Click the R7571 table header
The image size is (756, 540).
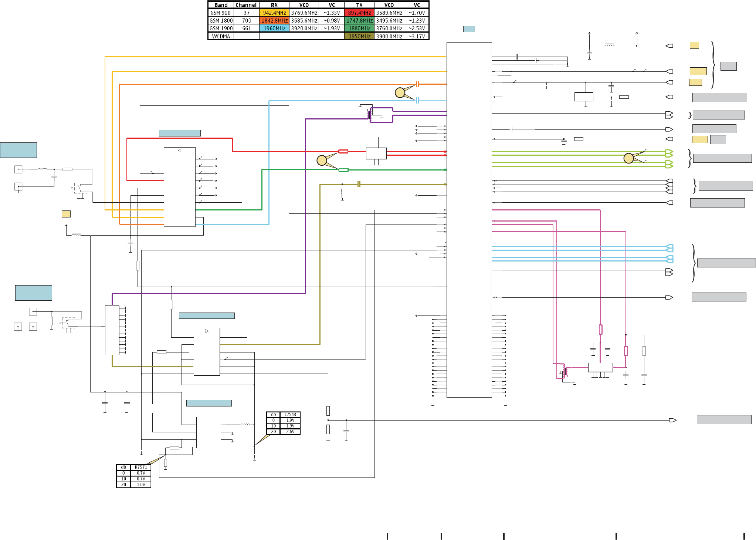click(141, 467)
